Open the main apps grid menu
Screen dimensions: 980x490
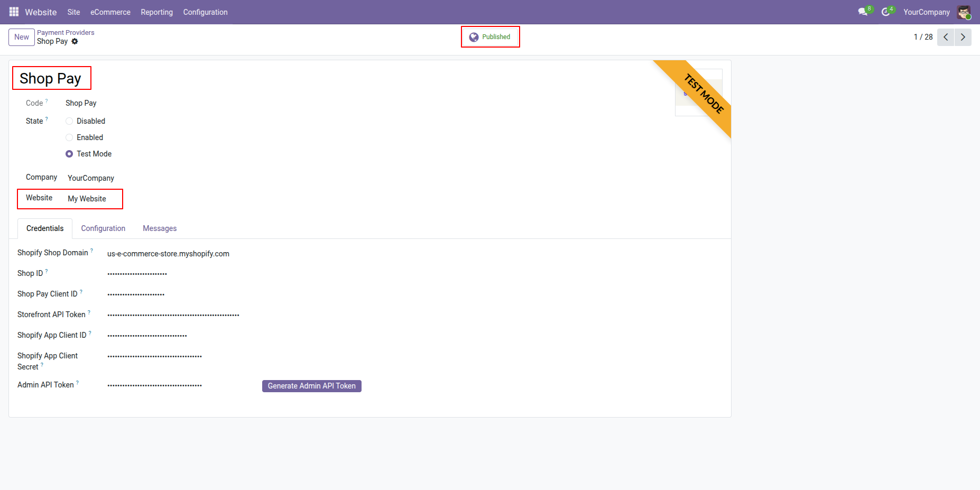(14, 12)
